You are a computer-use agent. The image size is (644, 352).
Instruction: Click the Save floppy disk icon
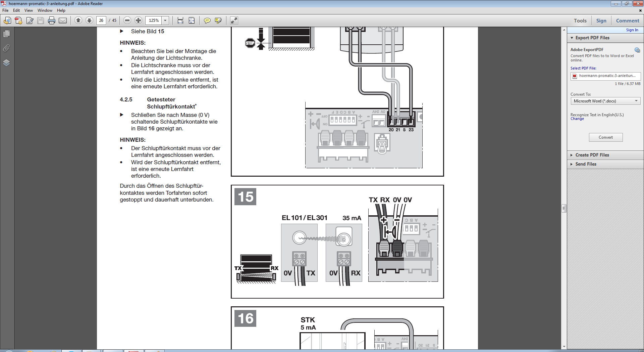click(x=41, y=20)
